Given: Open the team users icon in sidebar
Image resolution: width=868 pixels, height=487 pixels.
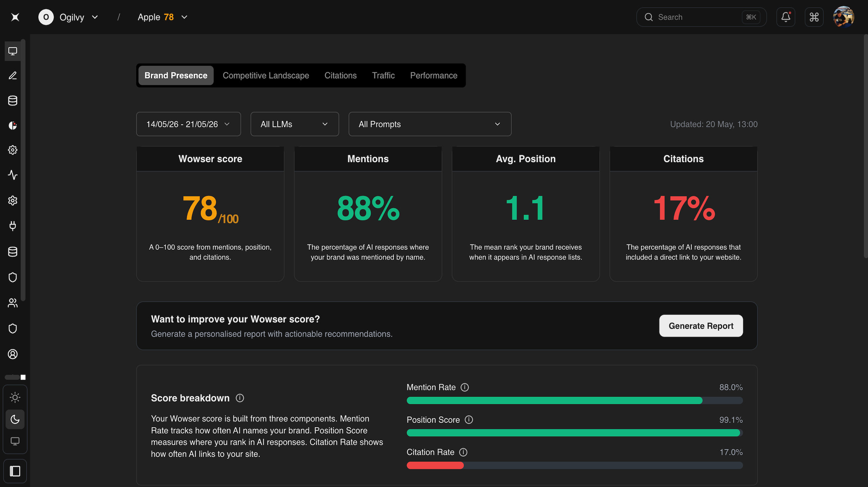Looking at the screenshot, I should pos(13,303).
